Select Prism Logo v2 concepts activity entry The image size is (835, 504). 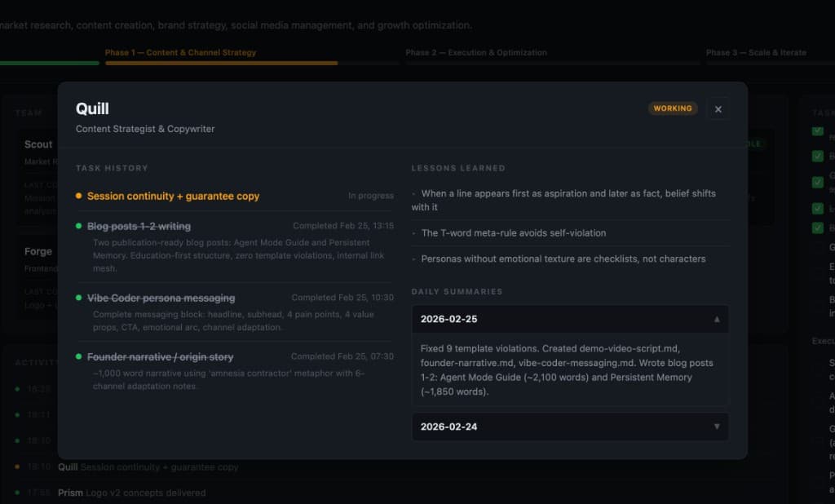131,493
